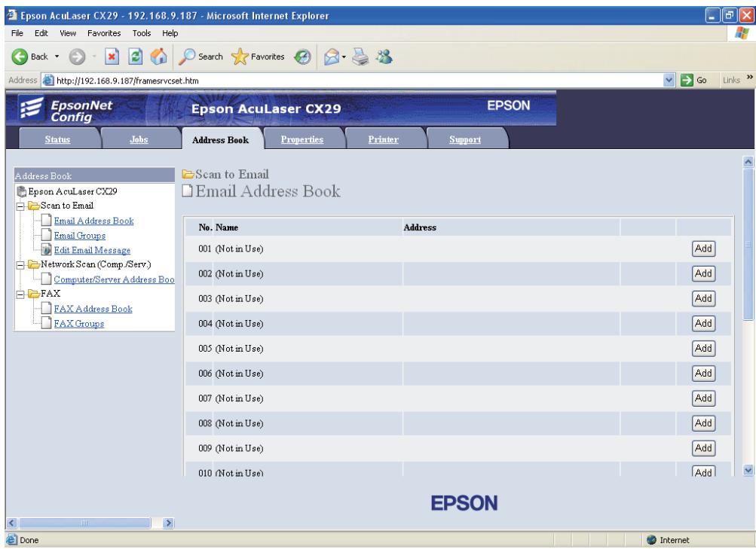Click Add for entry 004
The height and width of the screenshot is (549, 756).
703,323
